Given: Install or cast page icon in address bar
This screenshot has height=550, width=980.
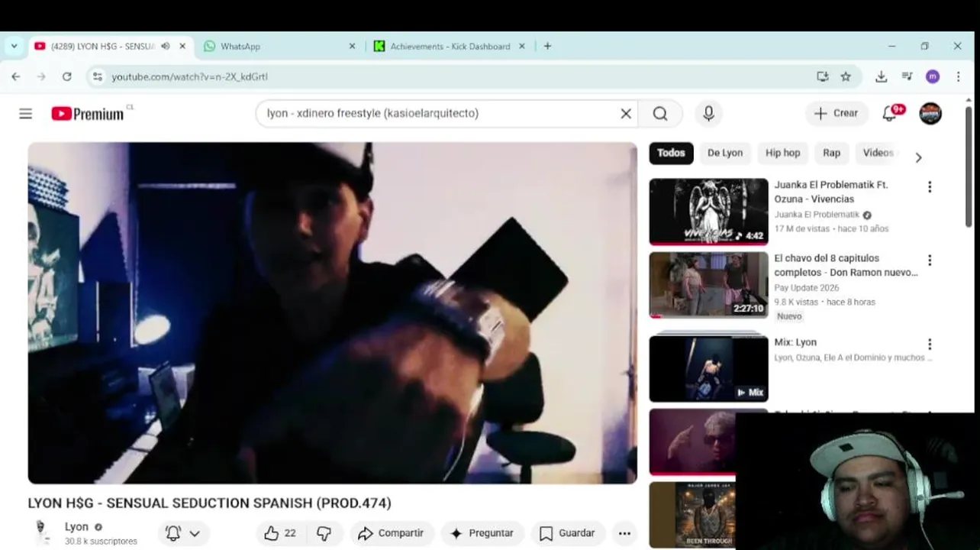Looking at the screenshot, I should pos(822,76).
